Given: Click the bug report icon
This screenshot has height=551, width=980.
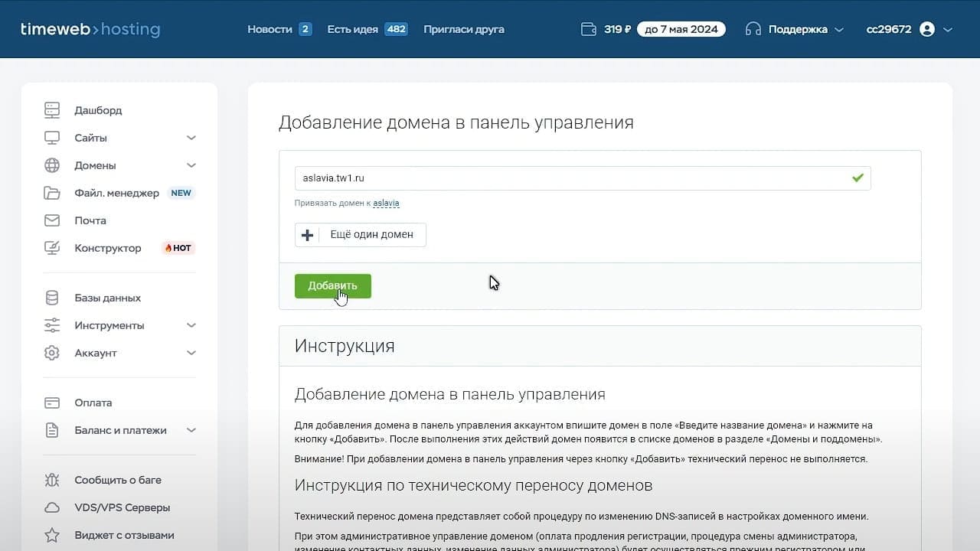Looking at the screenshot, I should click(x=52, y=480).
